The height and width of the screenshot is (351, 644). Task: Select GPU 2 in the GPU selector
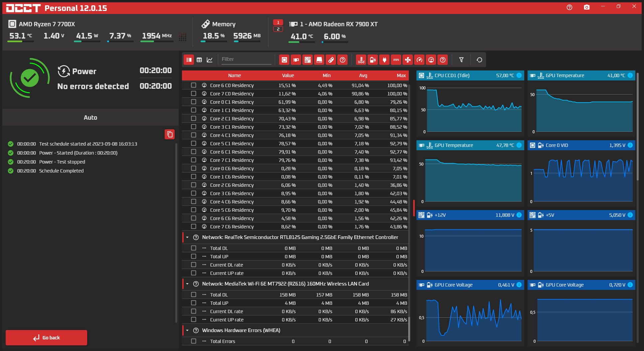click(x=278, y=29)
